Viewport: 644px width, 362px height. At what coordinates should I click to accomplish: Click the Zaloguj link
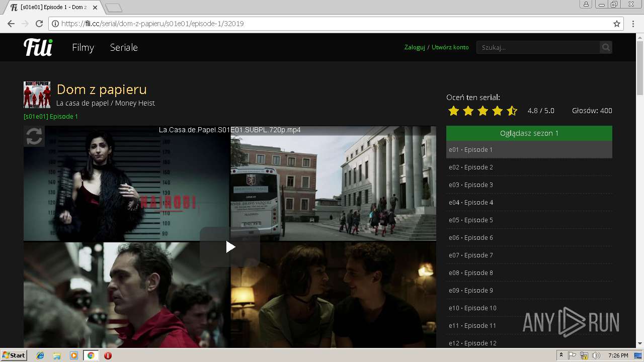point(415,47)
